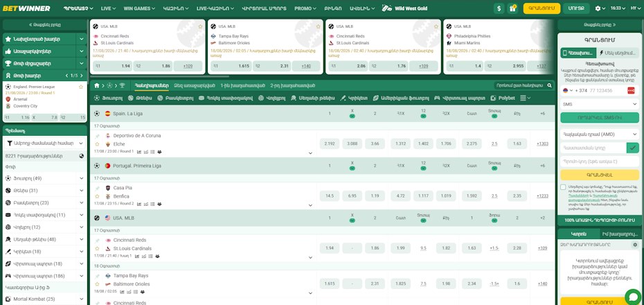Open +1303 markets for Deportivo match
This screenshot has height=305, width=644.
point(542,144)
